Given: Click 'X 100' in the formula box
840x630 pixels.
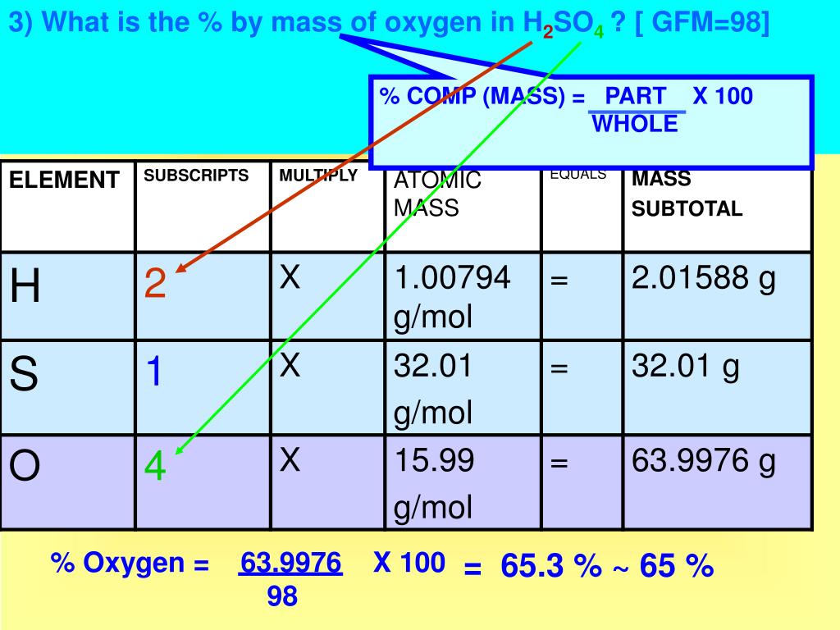Looking at the screenshot, I should click(x=723, y=96).
